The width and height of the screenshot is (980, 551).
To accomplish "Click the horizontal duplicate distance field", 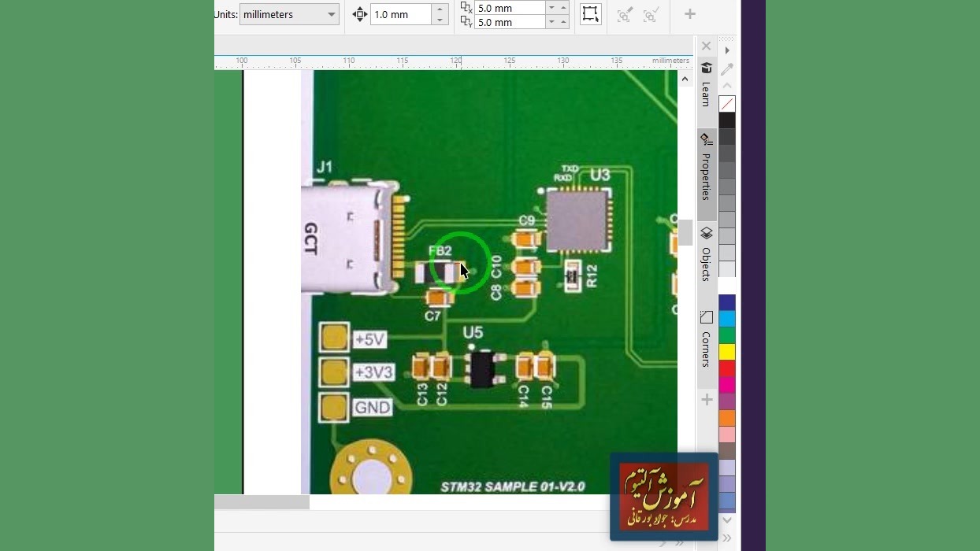I will coord(510,8).
